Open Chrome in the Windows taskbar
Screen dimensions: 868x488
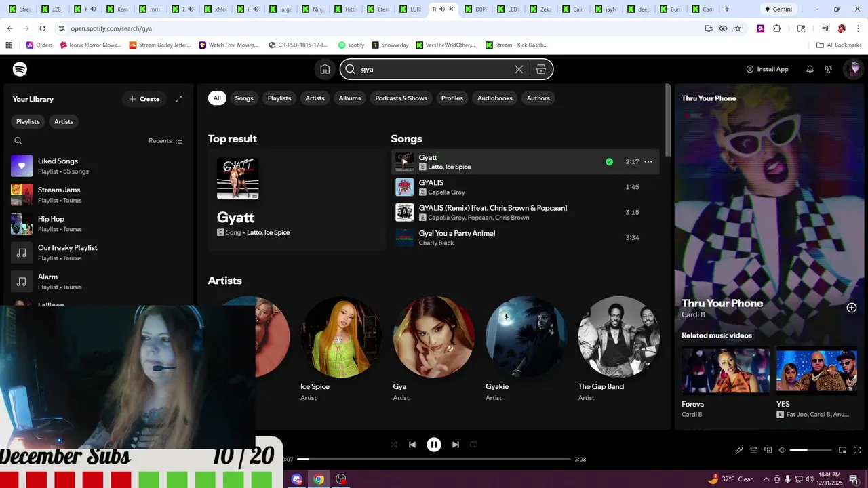[319, 479]
